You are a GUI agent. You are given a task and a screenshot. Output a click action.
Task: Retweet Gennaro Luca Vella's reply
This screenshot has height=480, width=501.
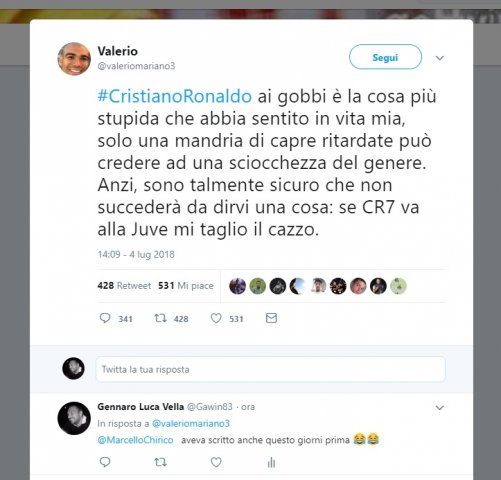(x=160, y=462)
